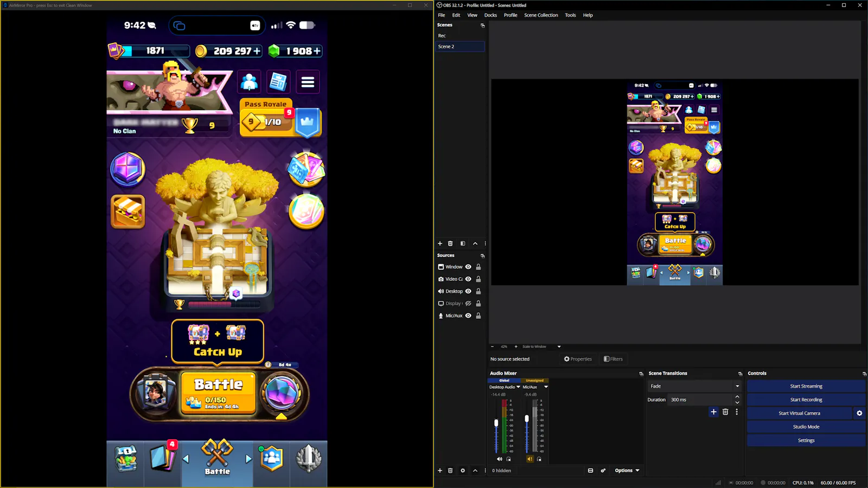Adjust the Mic/Aux volume slider

click(x=527, y=419)
